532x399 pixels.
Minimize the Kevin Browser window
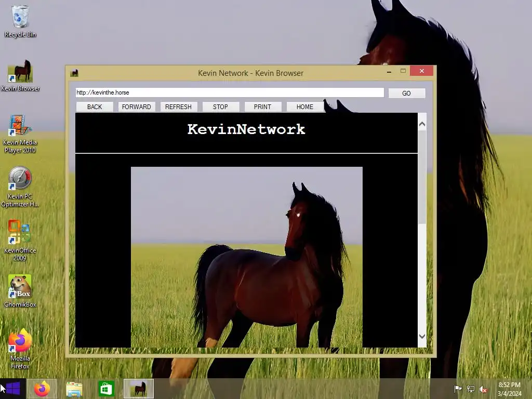coord(389,71)
